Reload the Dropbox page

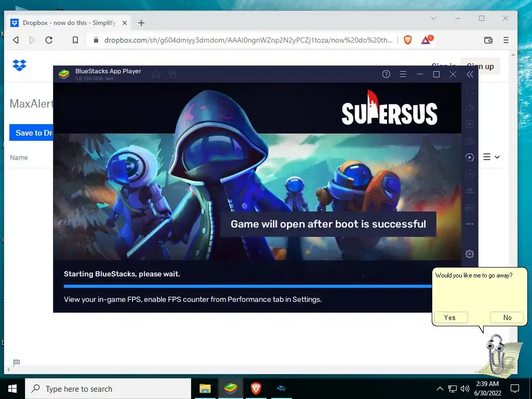(49, 40)
